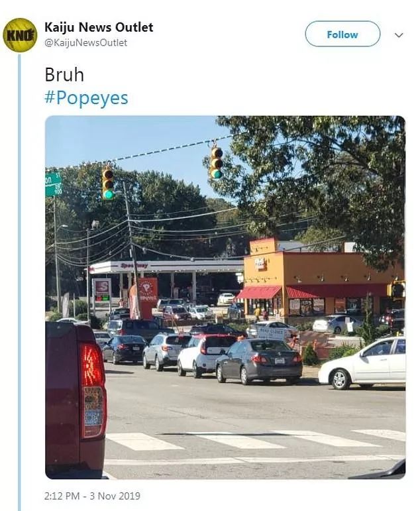The width and height of the screenshot is (420, 511).
Task: Click the left green traffic light in the photo
Action: click(108, 184)
